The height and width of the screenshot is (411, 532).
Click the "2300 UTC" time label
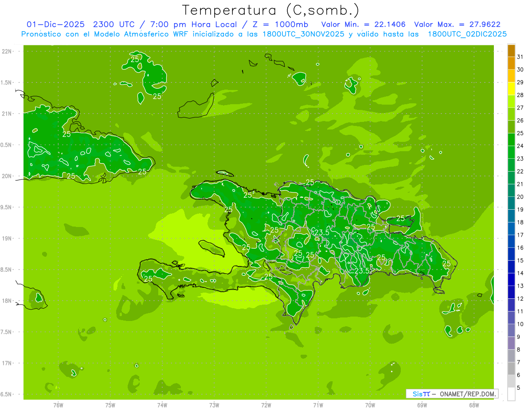coord(113,24)
